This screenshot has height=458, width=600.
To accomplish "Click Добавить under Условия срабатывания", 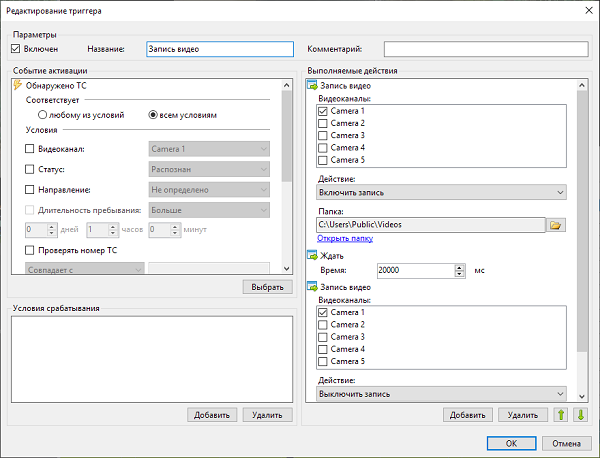I will [212, 415].
